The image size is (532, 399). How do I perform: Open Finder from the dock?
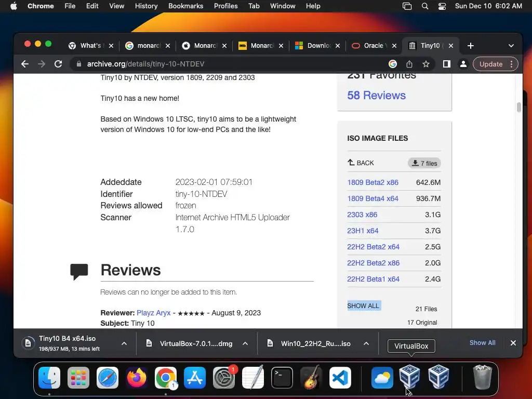pos(49,378)
